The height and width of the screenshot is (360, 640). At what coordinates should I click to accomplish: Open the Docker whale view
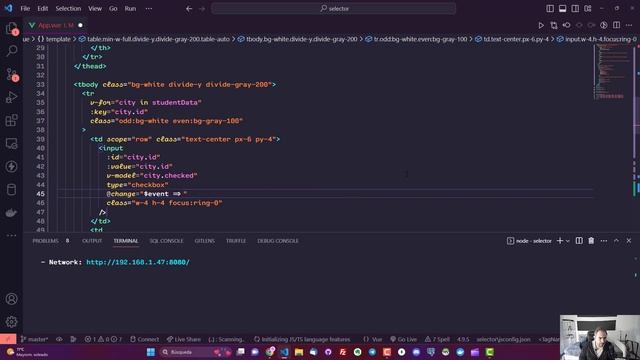click(11, 212)
